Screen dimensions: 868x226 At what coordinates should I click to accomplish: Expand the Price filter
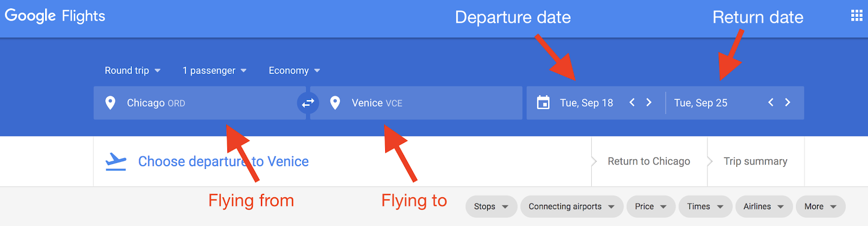(x=651, y=206)
